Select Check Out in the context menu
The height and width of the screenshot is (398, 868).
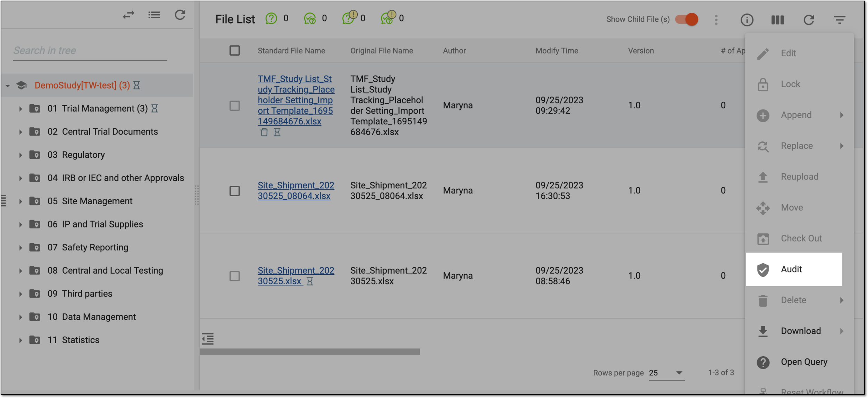click(799, 238)
